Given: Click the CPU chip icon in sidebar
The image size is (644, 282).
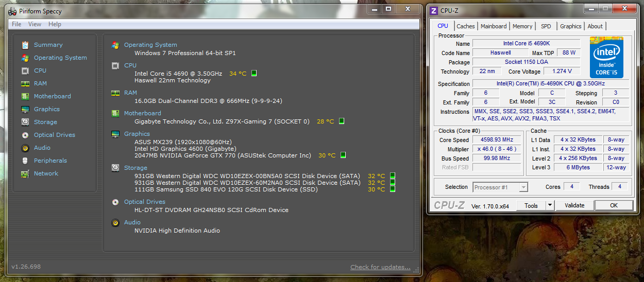Looking at the screenshot, I should coord(25,70).
